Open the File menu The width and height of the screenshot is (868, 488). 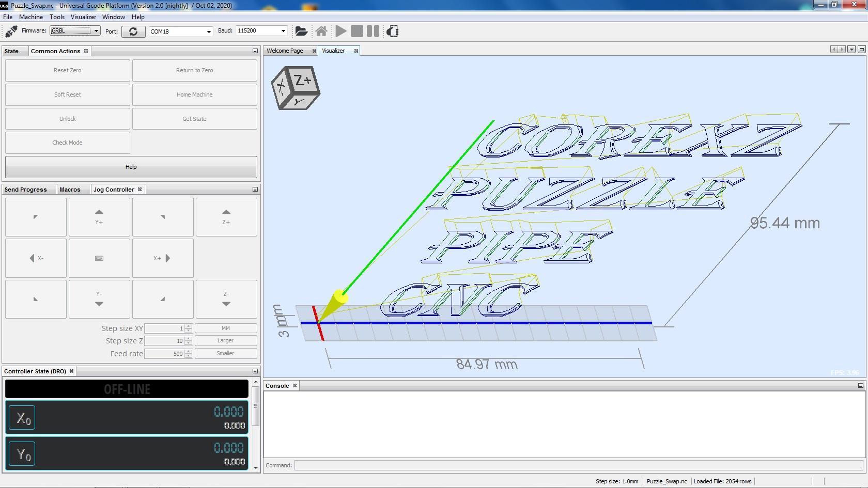point(8,17)
